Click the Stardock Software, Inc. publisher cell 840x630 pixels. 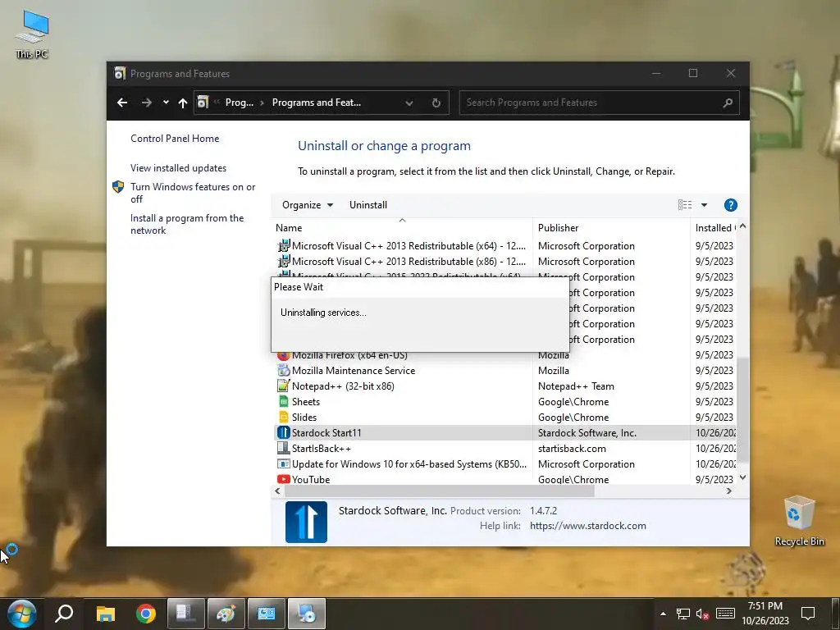click(x=587, y=432)
